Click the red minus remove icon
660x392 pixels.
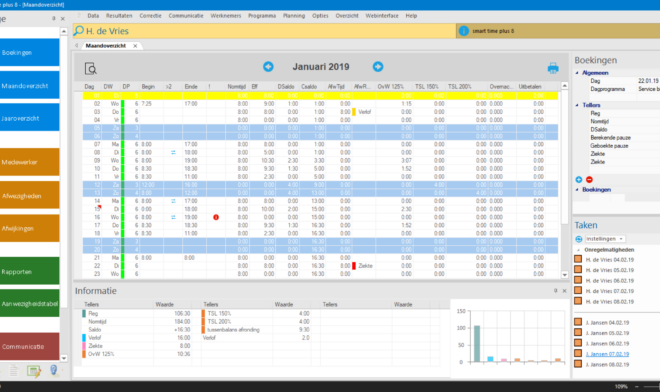click(589, 179)
